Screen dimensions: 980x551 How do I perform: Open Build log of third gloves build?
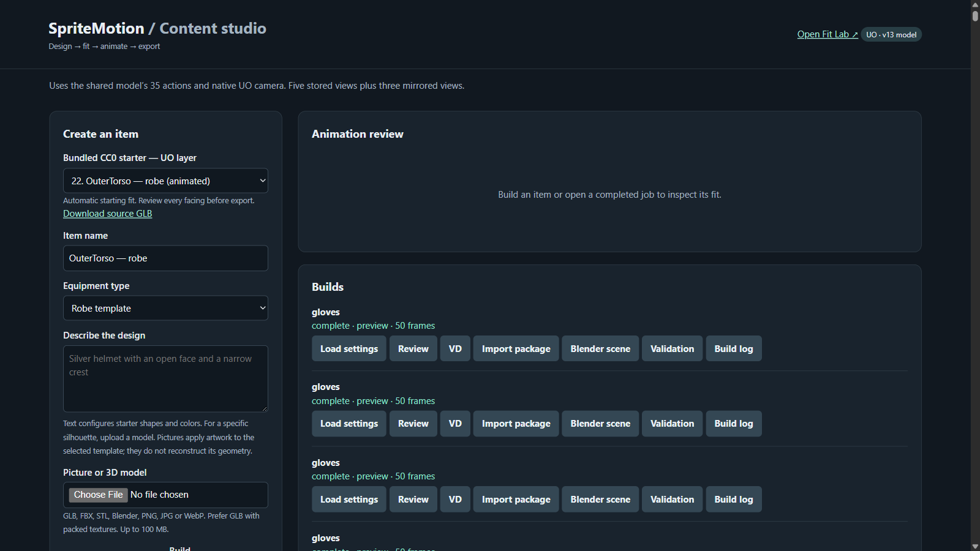734,500
